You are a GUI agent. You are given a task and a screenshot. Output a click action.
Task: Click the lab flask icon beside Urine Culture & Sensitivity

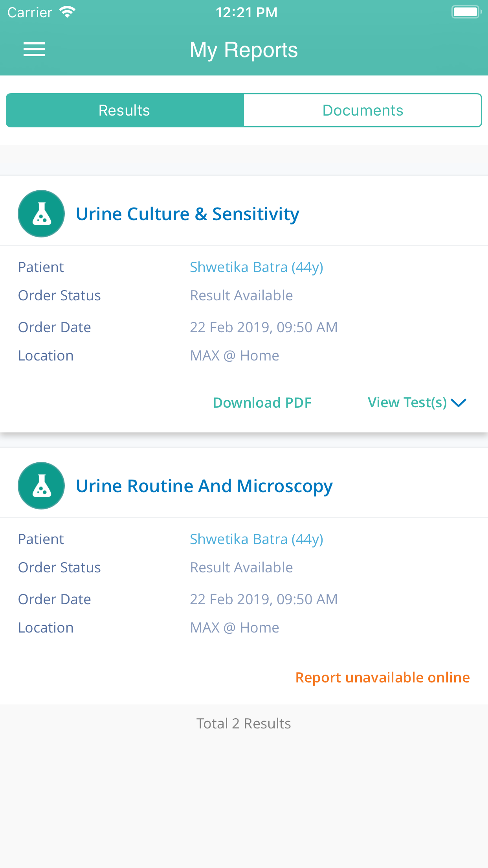coord(41,213)
